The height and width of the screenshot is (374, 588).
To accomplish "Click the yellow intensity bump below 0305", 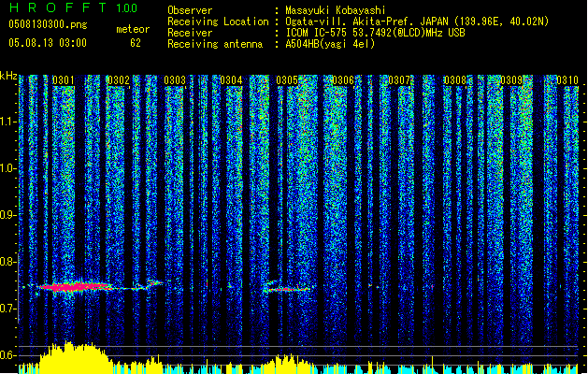I will pos(287,365).
